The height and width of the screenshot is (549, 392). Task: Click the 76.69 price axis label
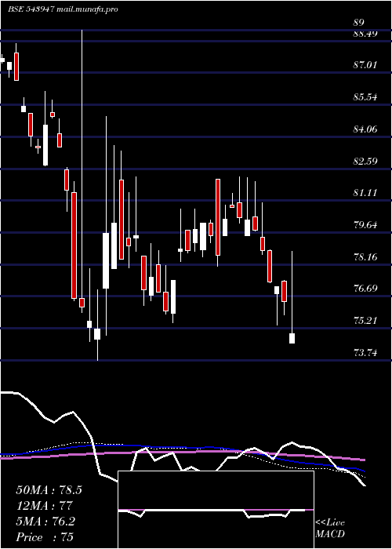365,289
